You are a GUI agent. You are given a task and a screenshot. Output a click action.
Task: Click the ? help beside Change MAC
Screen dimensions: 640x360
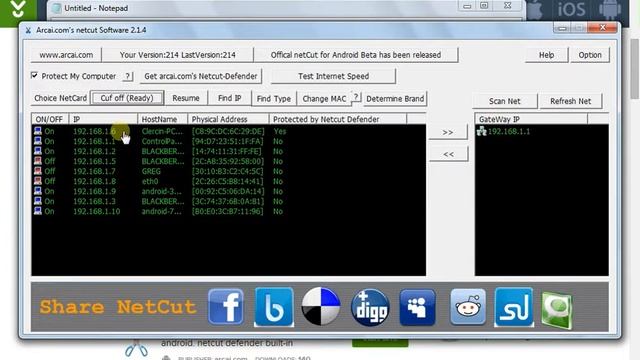356,97
